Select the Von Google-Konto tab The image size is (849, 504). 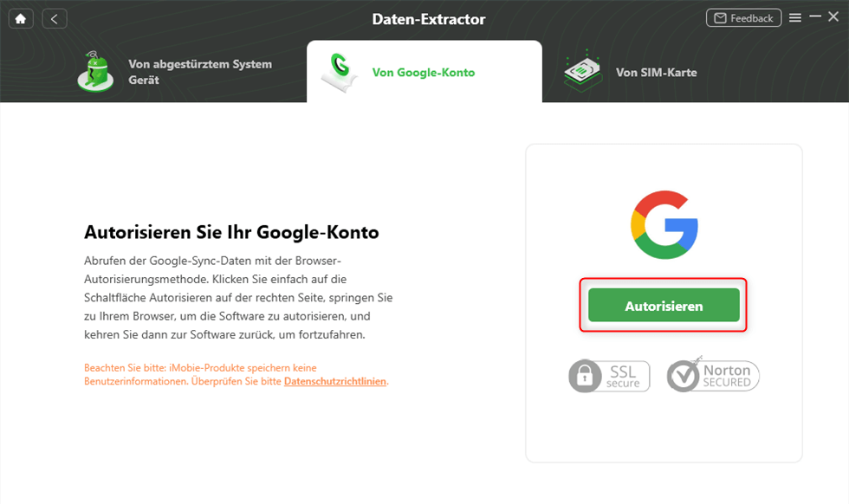[424, 72]
